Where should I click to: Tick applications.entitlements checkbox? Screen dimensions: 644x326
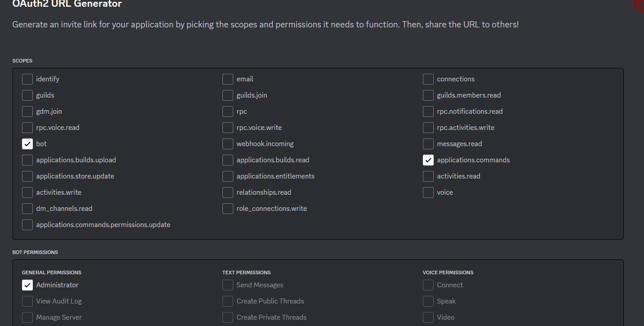228,176
